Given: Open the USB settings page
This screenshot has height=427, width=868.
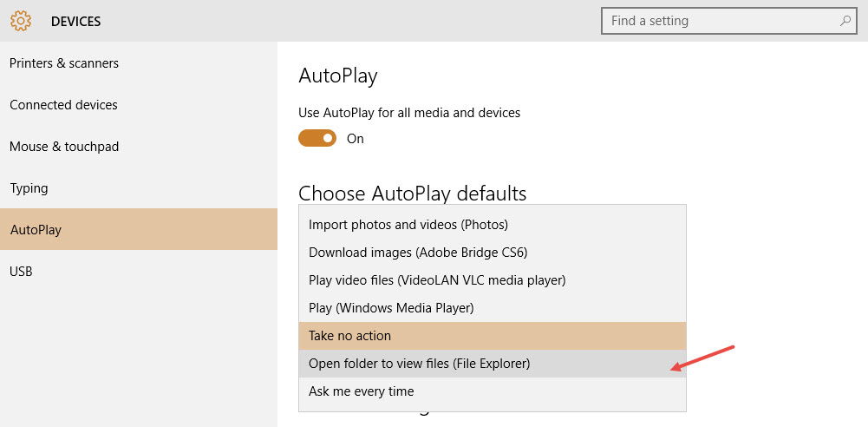Looking at the screenshot, I should click(139, 271).
